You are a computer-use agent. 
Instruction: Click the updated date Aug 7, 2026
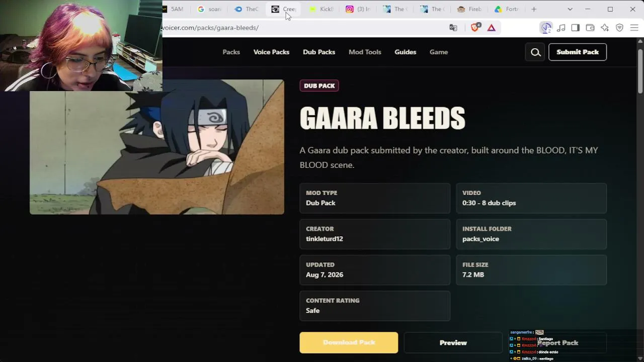[325, 275]
